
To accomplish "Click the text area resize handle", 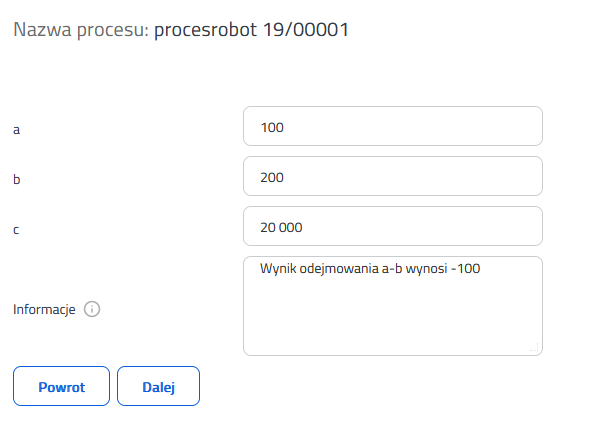I will point(535,347).
